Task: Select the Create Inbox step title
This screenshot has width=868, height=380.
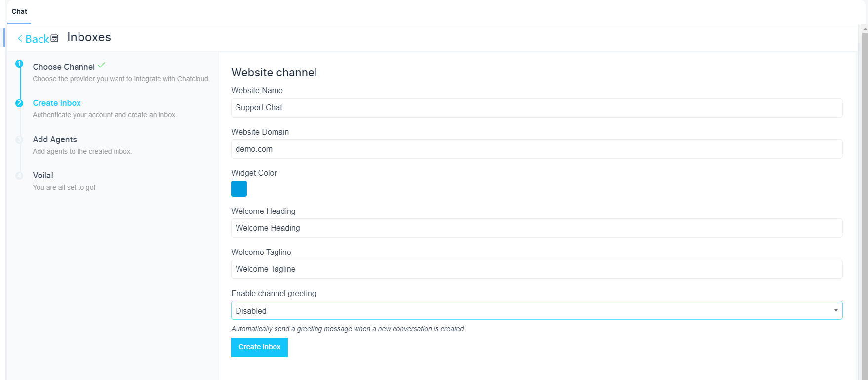Action: (x=57, y=103)
